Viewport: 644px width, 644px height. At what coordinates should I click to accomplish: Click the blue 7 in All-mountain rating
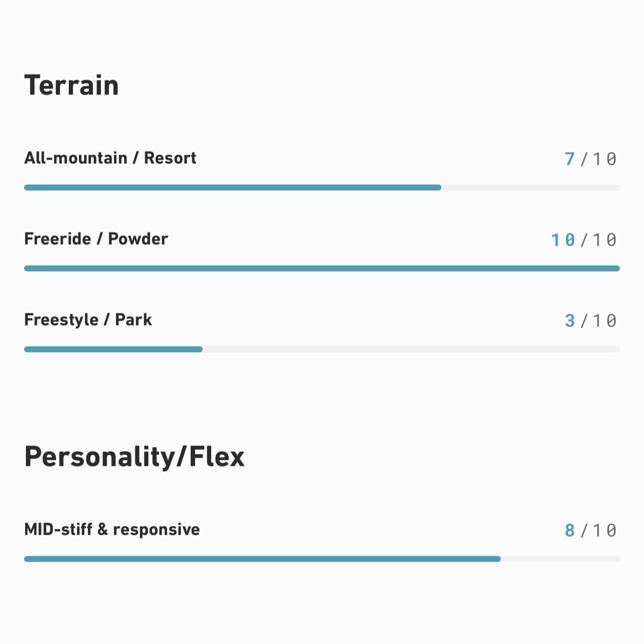click(570, 159)
